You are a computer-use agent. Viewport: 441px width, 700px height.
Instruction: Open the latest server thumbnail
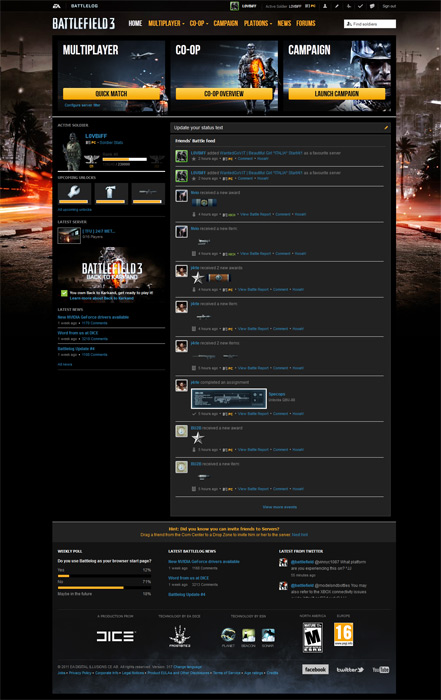[x=69, y=235]
